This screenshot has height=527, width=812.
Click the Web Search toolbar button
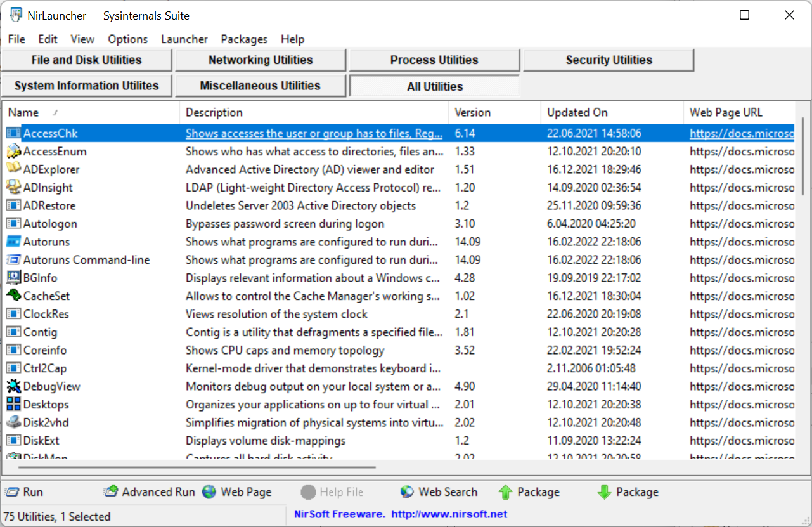(x=439, y=492)
